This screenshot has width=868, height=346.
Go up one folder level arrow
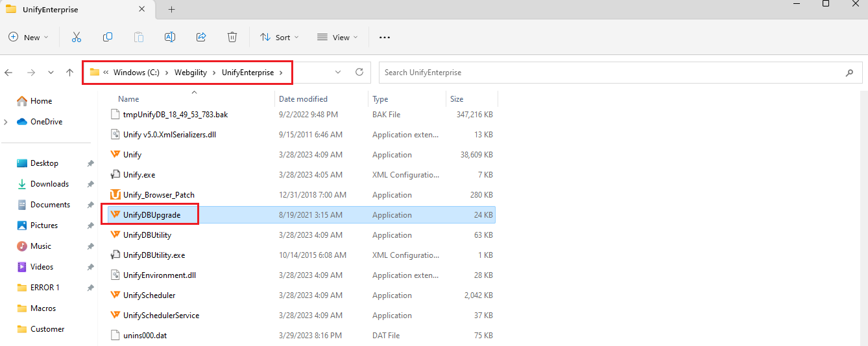(x=69, y=73)
